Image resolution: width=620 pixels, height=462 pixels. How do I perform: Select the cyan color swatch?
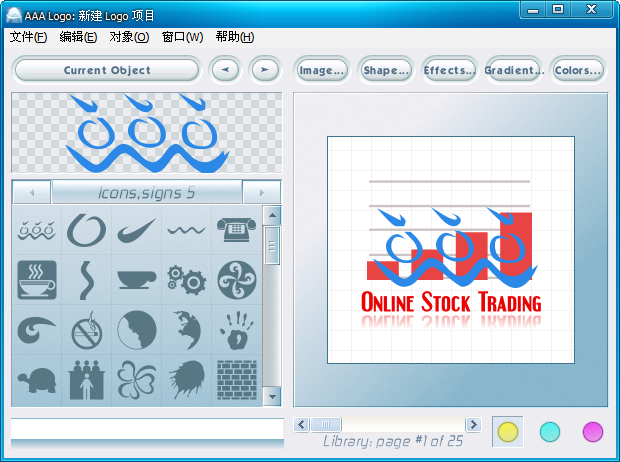[550, 432]
